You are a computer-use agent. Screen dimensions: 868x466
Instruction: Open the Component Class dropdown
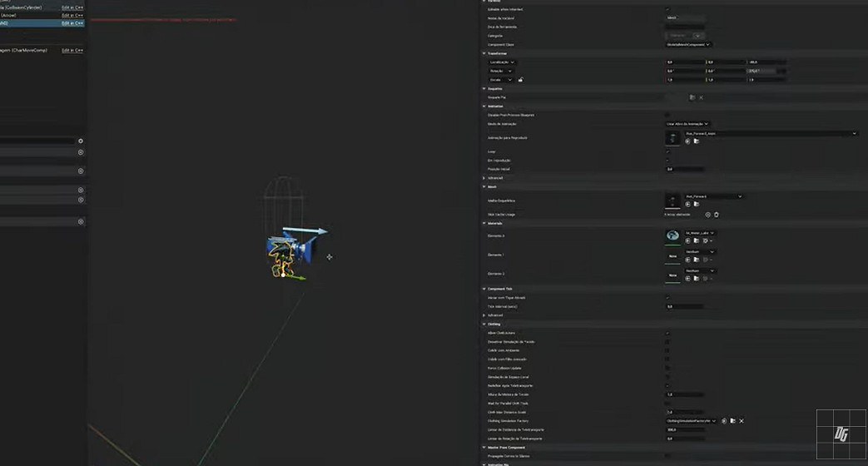click(x=688, y=44)
